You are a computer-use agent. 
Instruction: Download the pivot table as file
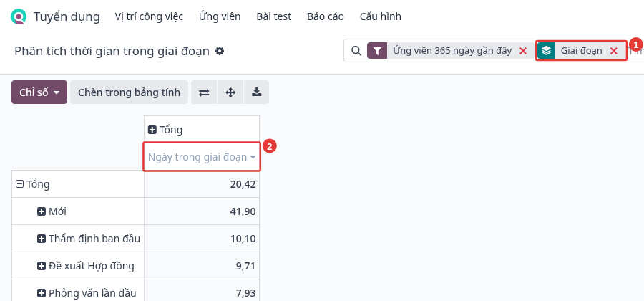(x=257, y=92)
